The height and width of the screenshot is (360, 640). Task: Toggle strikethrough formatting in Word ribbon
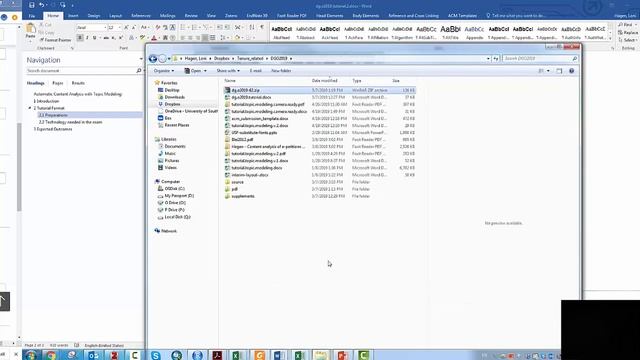click(x=106, y=38)
